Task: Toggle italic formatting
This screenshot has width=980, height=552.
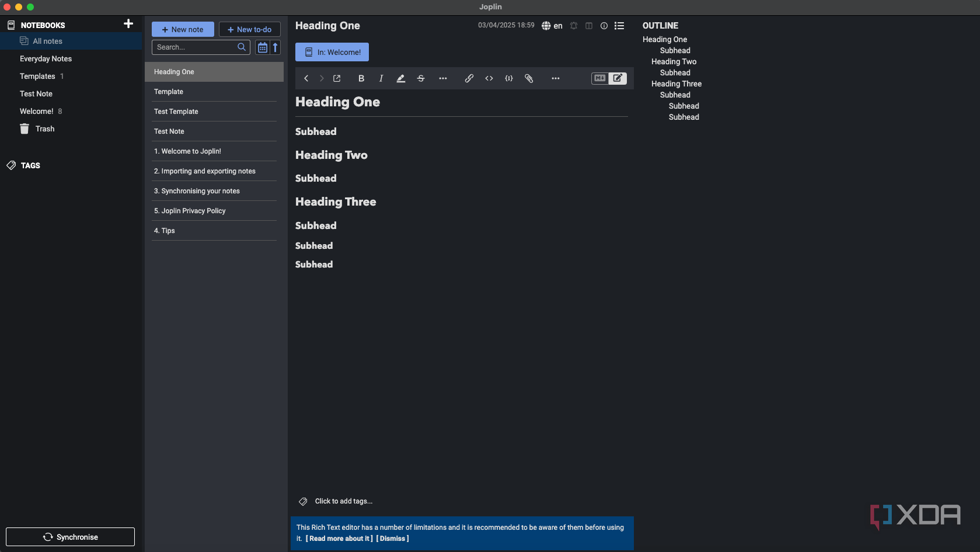Action: click(381, 78)
